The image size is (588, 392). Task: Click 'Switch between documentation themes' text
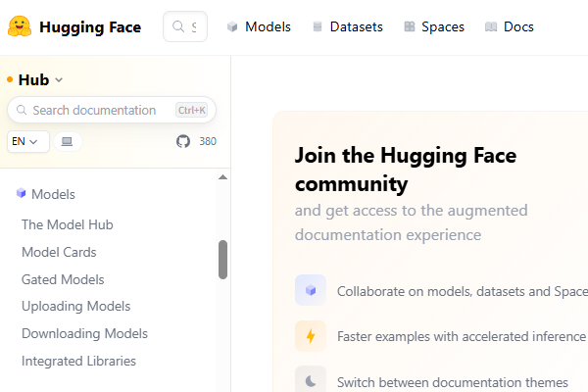pos(453,382)
